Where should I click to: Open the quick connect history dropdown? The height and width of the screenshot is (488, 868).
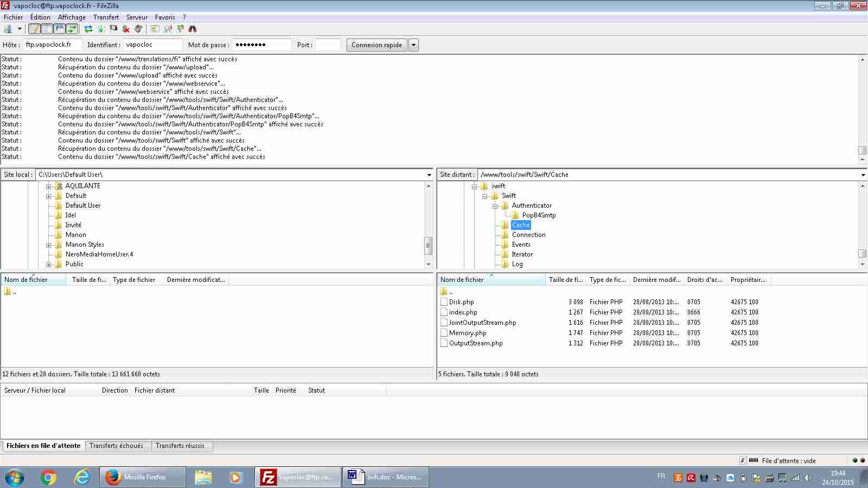[413, 45]
